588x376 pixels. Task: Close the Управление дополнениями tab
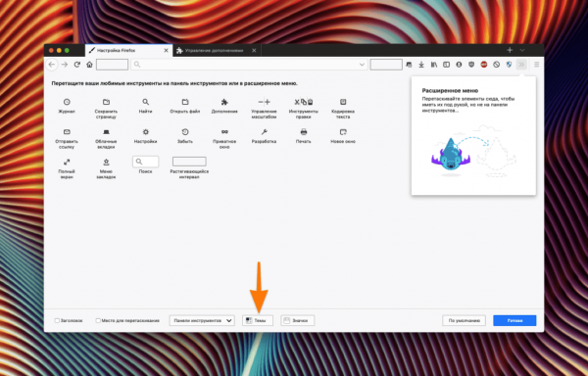254,50
